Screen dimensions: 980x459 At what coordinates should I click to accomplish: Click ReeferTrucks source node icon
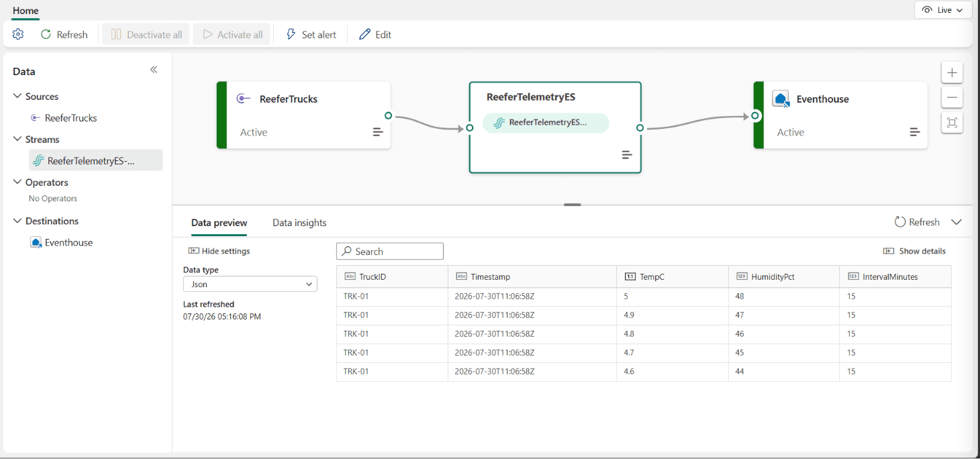pos(243,99)
